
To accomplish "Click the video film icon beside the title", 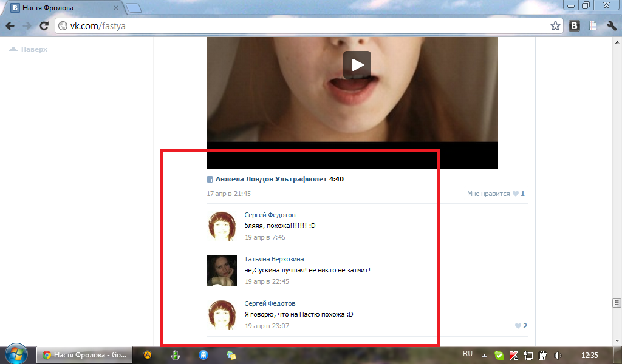I will (x=210, y=179).
